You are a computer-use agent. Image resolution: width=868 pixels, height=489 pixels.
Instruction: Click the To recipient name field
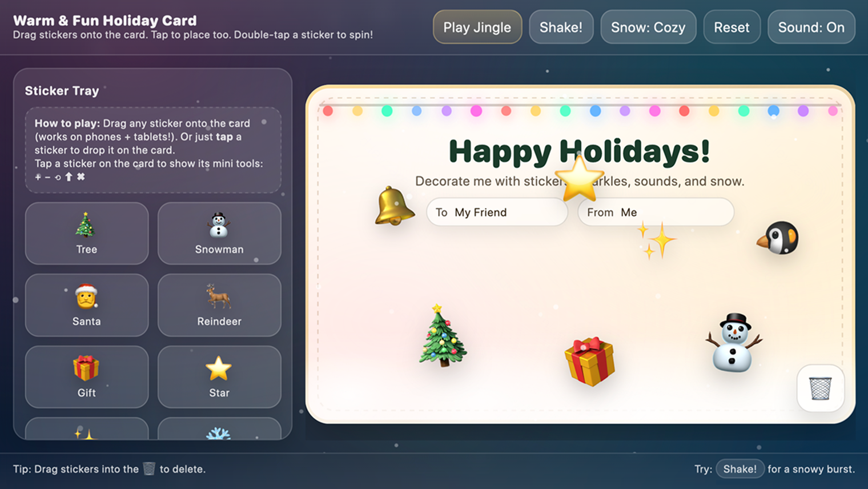(x=497, y=212)
